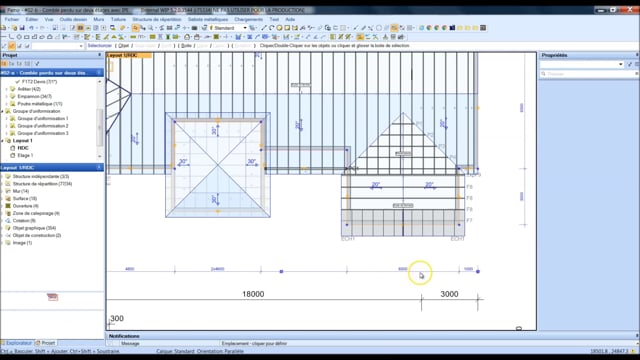The image size is (640, 360).
Task: Select Objet graphique (354) category
Action: click(34, 228)
